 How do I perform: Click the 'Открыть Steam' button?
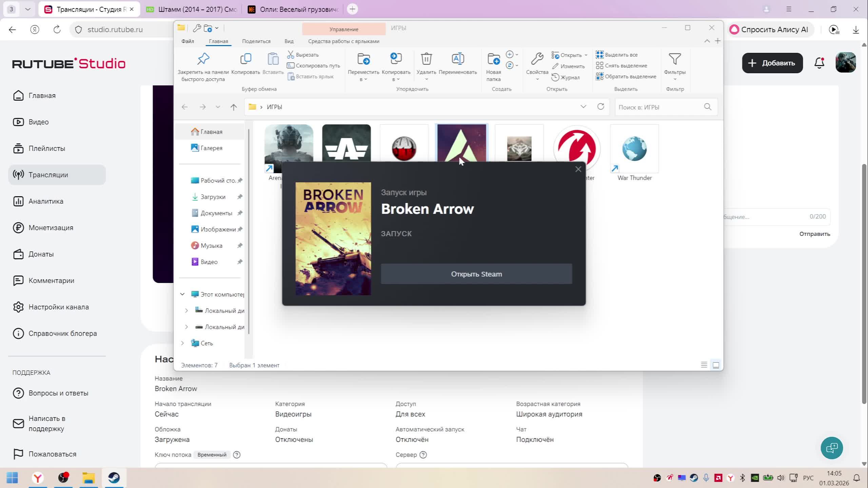(476, 274)
